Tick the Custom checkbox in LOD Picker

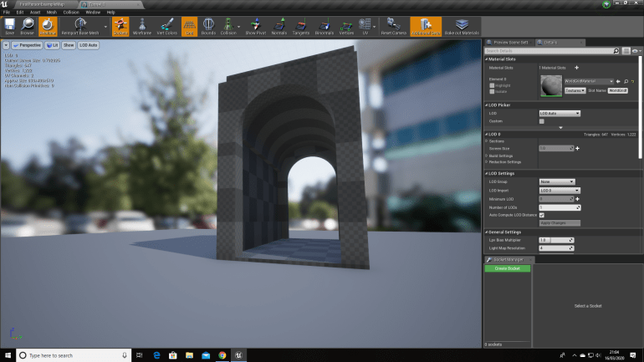[542, 121]
